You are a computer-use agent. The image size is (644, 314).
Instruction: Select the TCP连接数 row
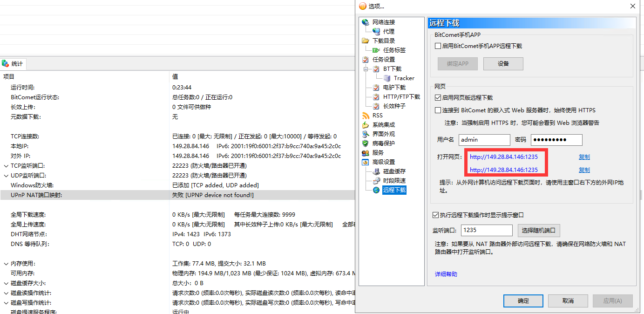pyautogui.click(x=177, y=137)
